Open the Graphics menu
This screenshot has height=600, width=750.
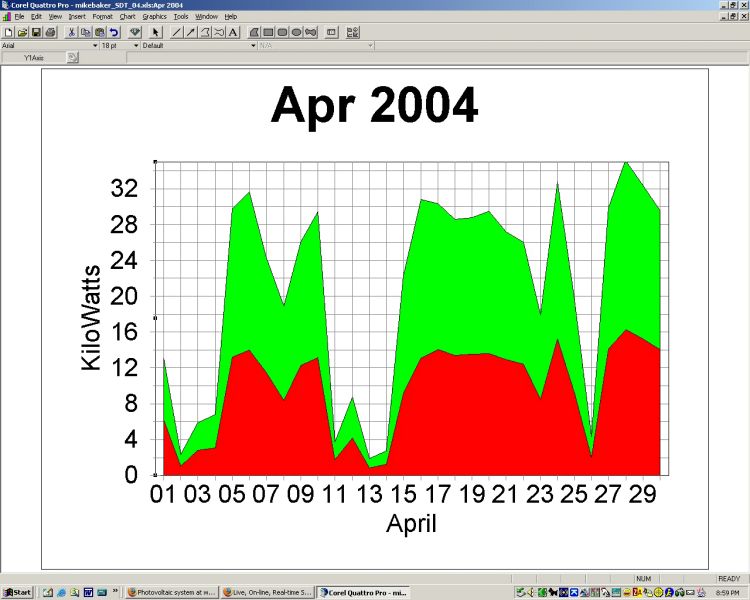[154, 17]
